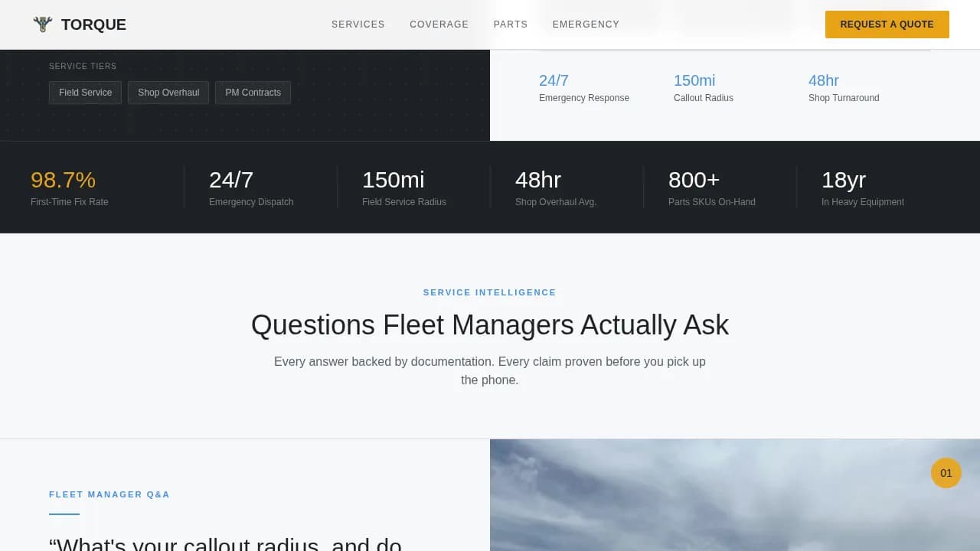This screenshot has width=980, height=551.
Task: Open the COVERAGE navigation dropdown
Action: coord(439,24)
